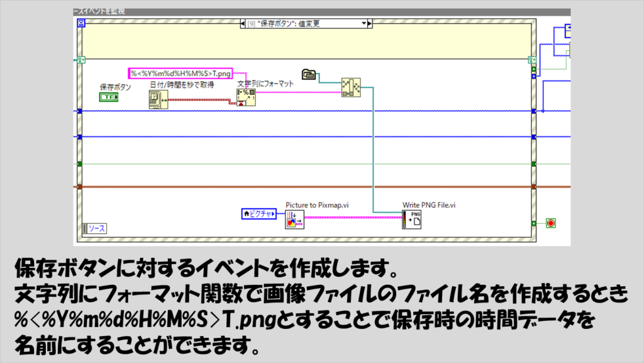The width and height of the screenshot is (644, 363).
Task: Select the Build Path function node
Action: coord(351,87)
